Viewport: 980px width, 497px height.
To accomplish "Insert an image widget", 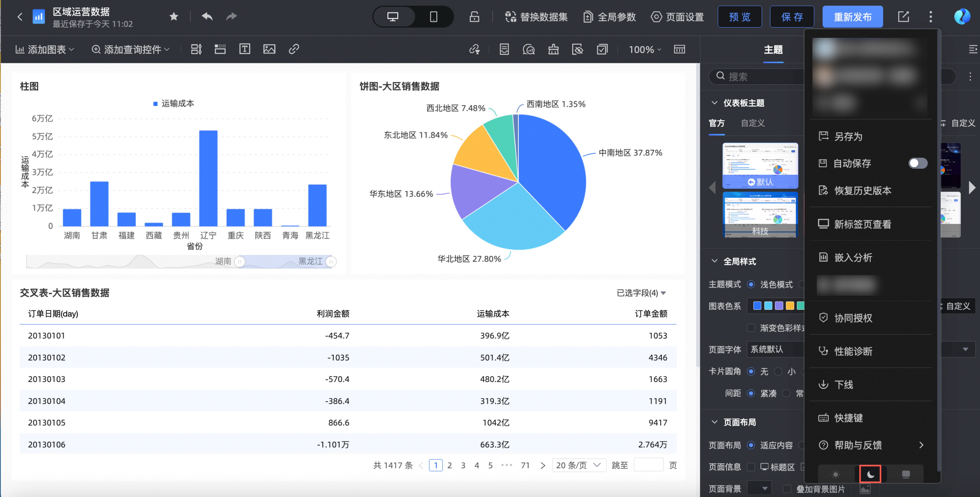I will (269, 49).
